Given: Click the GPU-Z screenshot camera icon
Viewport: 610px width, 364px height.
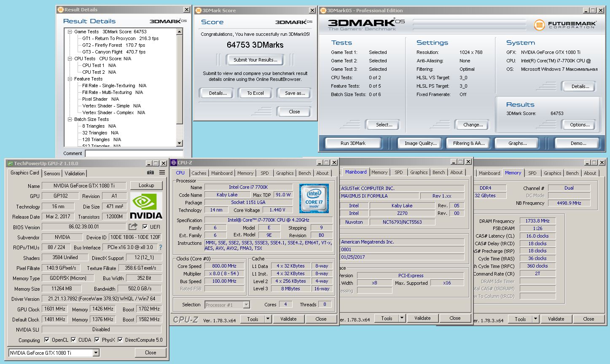Looking at the screenshot, I should click(x=150, y=172).
